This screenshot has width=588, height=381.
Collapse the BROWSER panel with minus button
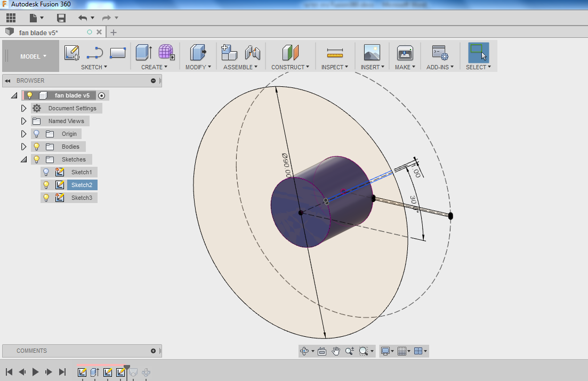(x=153, y=80)
